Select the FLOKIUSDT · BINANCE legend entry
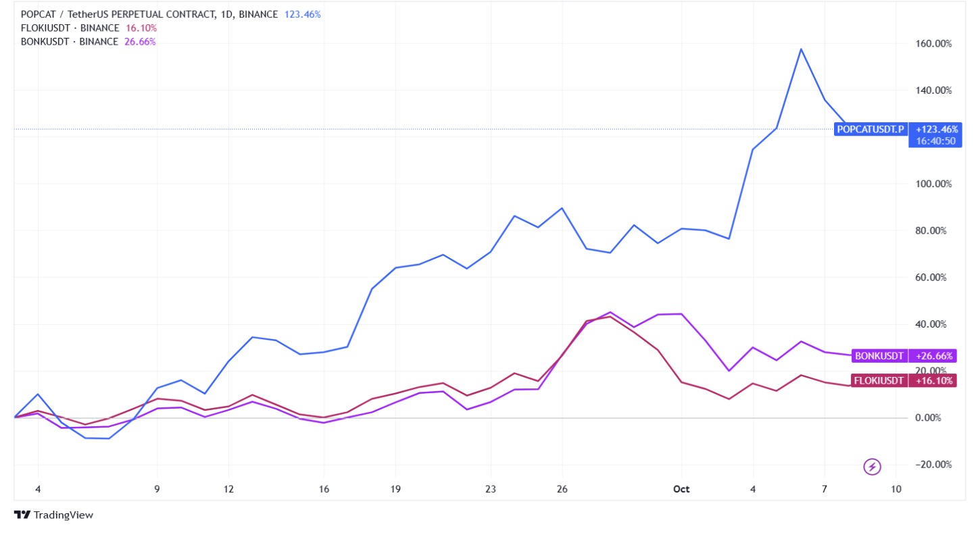The image size is (980, 535). click(70, 28)
